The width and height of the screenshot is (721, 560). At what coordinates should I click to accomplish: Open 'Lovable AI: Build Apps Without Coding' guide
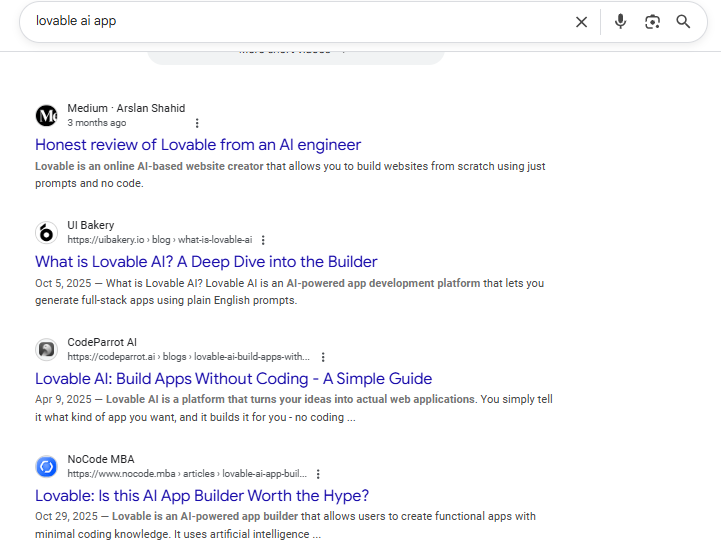point(234,379)
